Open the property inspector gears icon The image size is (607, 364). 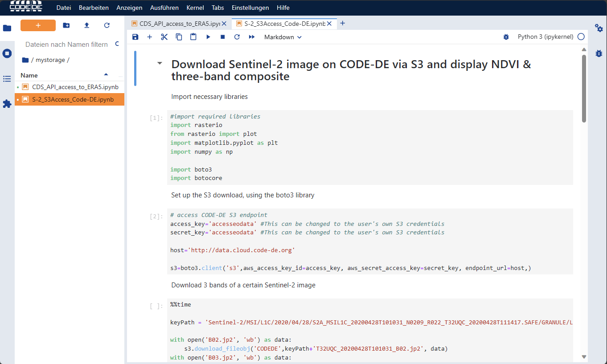click(599, 28)
